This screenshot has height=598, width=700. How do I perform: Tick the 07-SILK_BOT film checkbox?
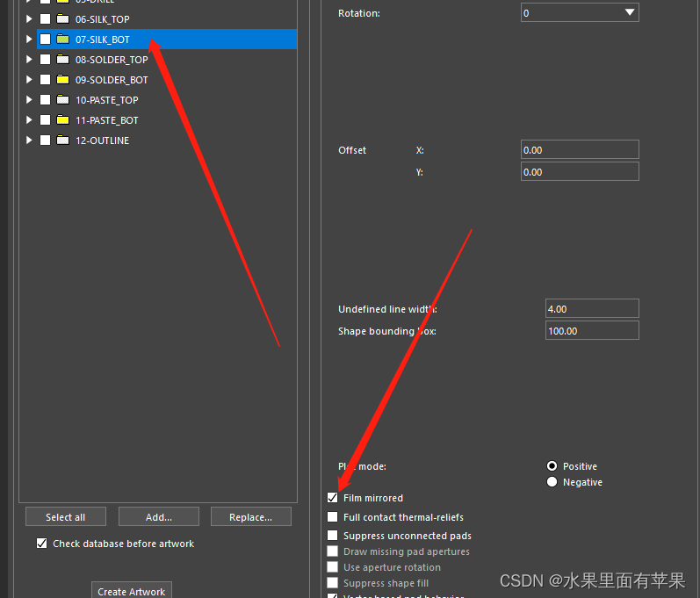[45, 40]
